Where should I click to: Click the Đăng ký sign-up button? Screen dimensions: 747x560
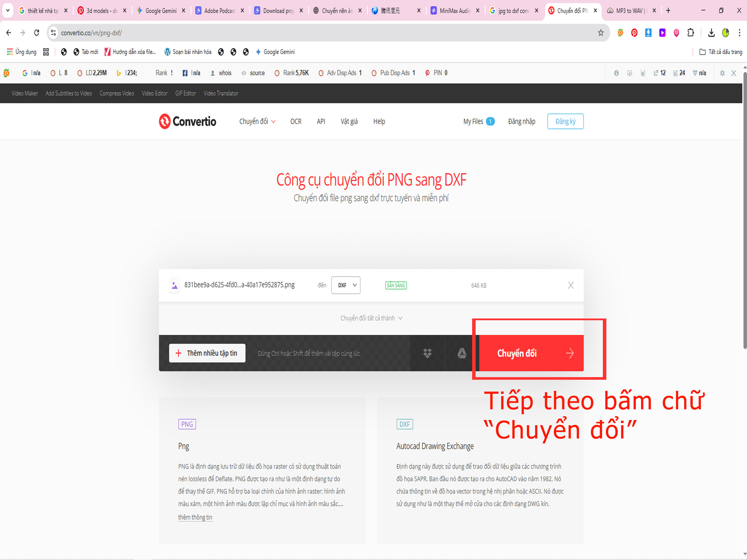pyautogui.click(x=565, y=121)
